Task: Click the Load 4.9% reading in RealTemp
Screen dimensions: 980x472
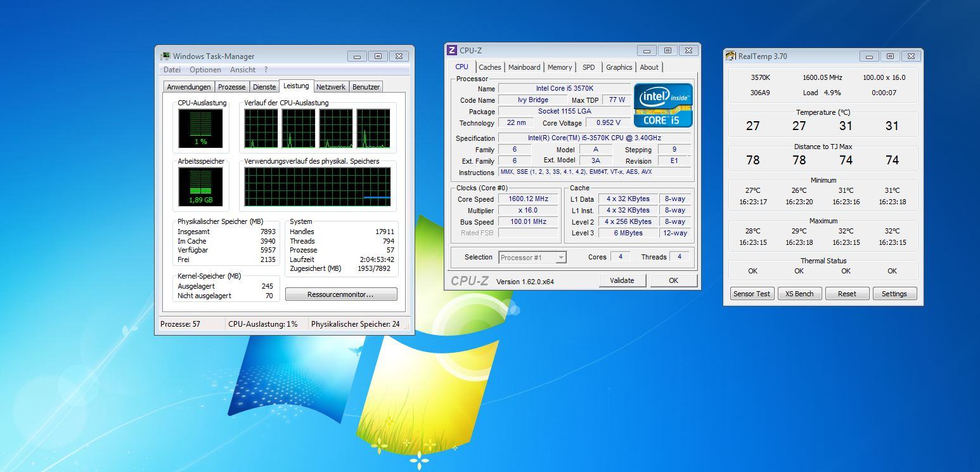Action: click(822, 93)
